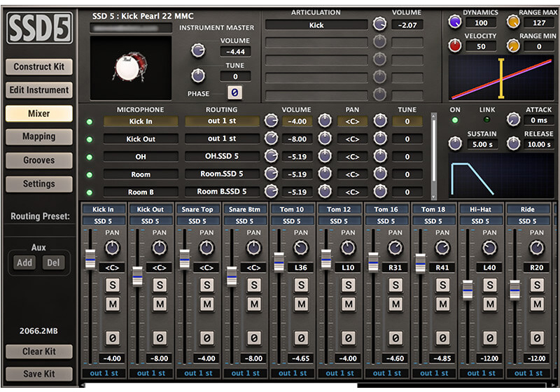Click the Aux Del button
This screenshot has height=392, width=560.
click(53, 262)
